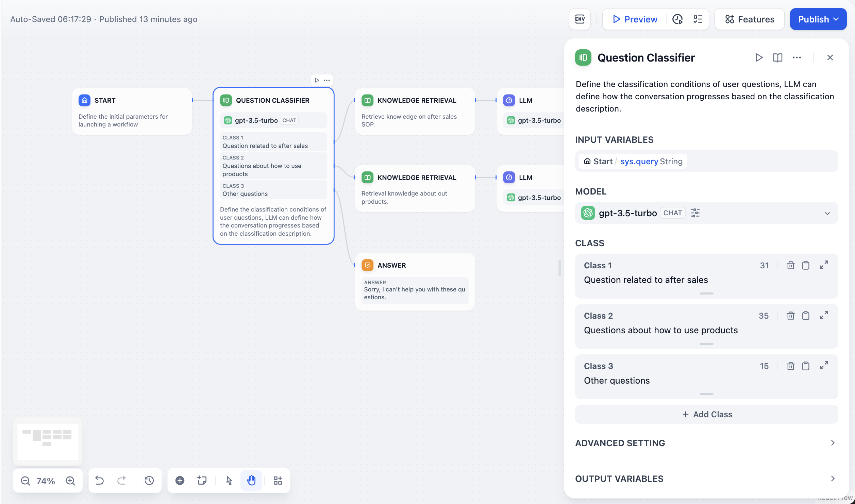
Task: Click the organize nodes icon in bottom toolbar
Action: coord(278,480)
